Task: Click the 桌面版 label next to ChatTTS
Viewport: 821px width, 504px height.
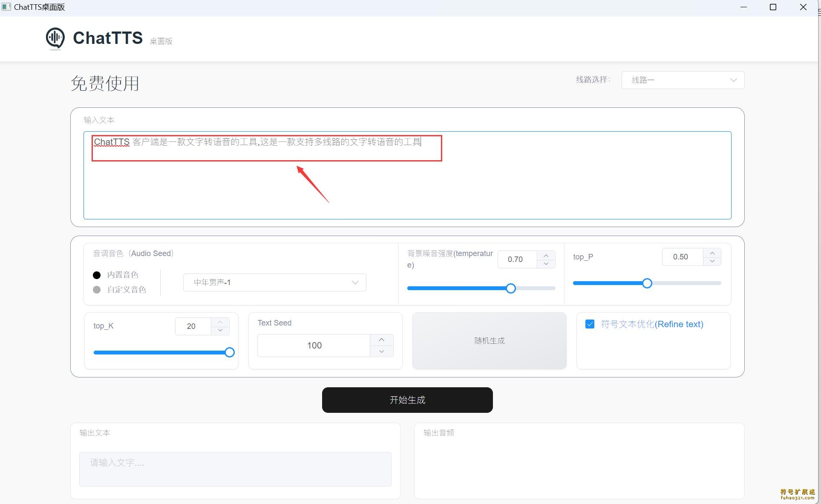Action: [161, 41]
